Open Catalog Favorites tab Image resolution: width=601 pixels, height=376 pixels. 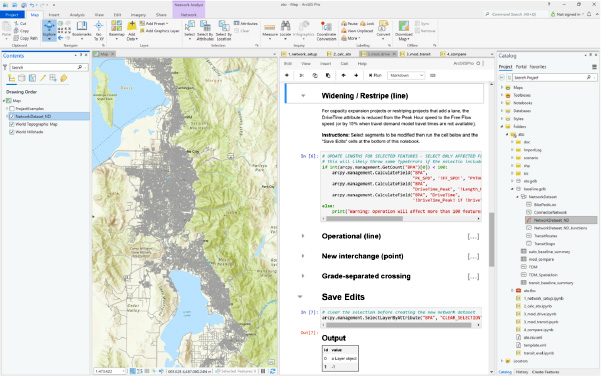537,67
